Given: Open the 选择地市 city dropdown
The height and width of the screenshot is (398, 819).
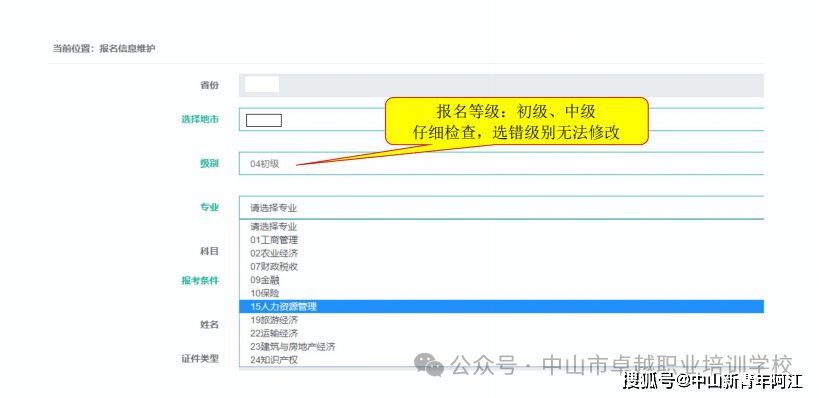Looking at the screenshot, I should [501, 120].
